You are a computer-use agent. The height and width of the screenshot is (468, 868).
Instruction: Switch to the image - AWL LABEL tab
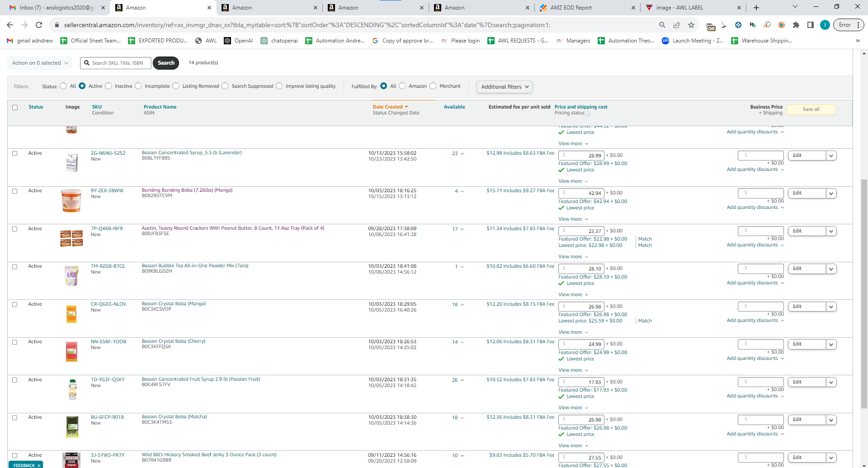pos(693,8)
